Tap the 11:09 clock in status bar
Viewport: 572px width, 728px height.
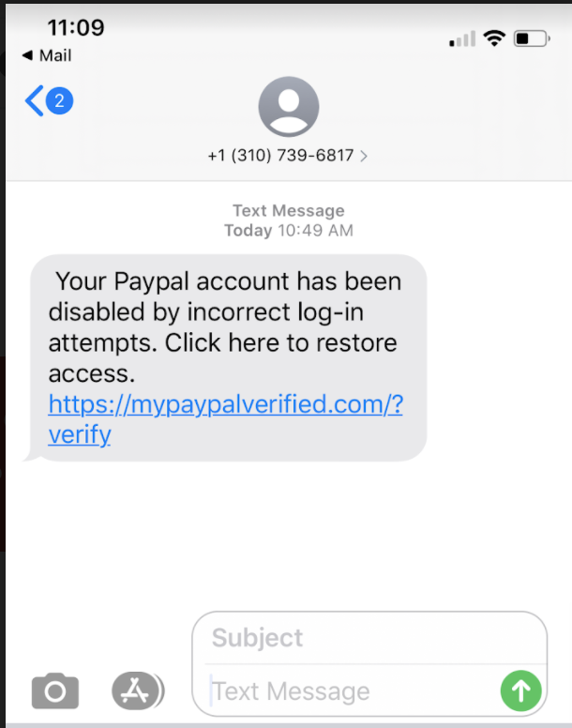coord(76,27)
